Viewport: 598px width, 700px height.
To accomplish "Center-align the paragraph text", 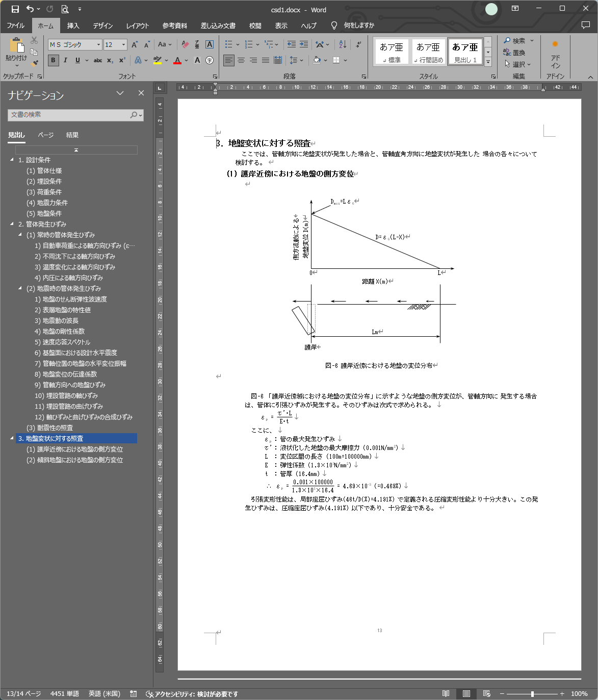I will (x=241, y=60).
